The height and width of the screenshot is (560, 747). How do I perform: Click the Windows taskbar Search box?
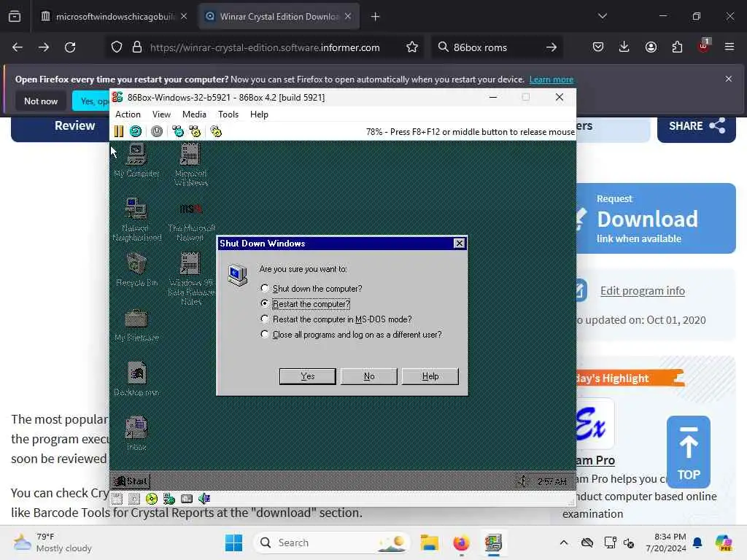[x=332, y=542]
